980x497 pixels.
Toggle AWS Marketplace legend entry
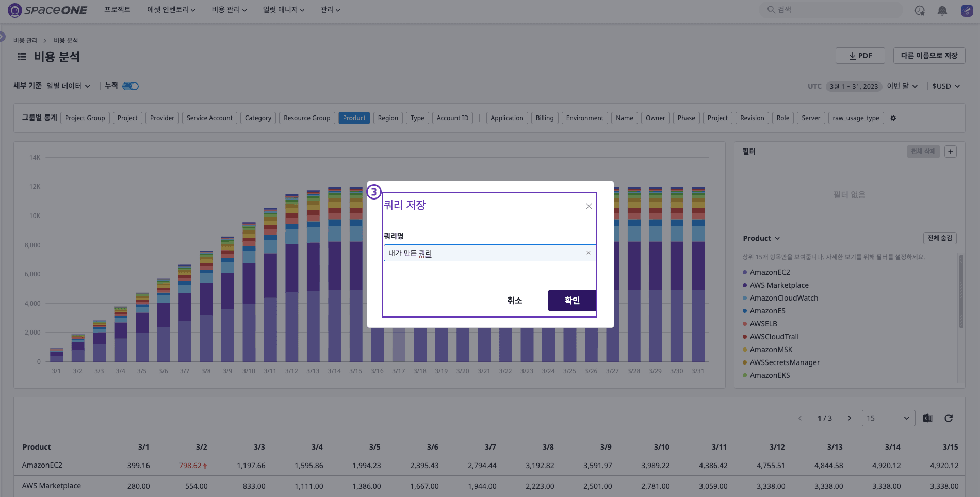(776, 285)
